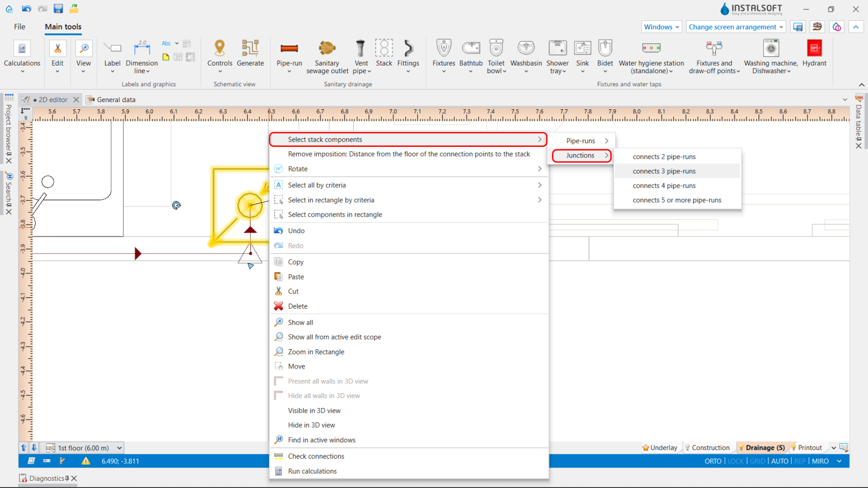Viewport: 868px width, 488px height.
Task: Switch to the Construction layer tab
Action: (x=710, y=448)
